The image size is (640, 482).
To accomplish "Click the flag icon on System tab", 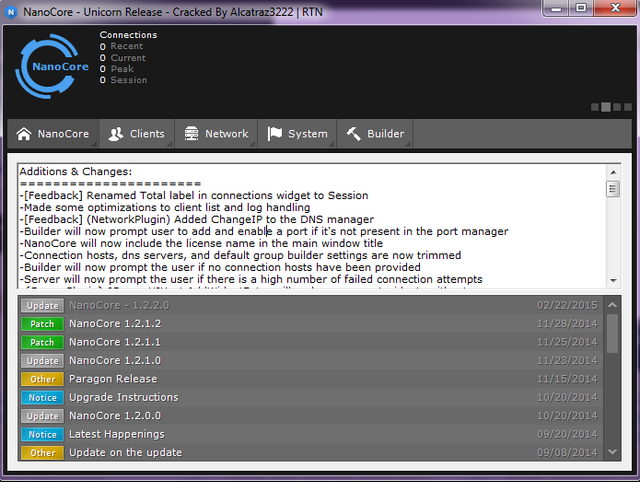I will tap(274, 133).
